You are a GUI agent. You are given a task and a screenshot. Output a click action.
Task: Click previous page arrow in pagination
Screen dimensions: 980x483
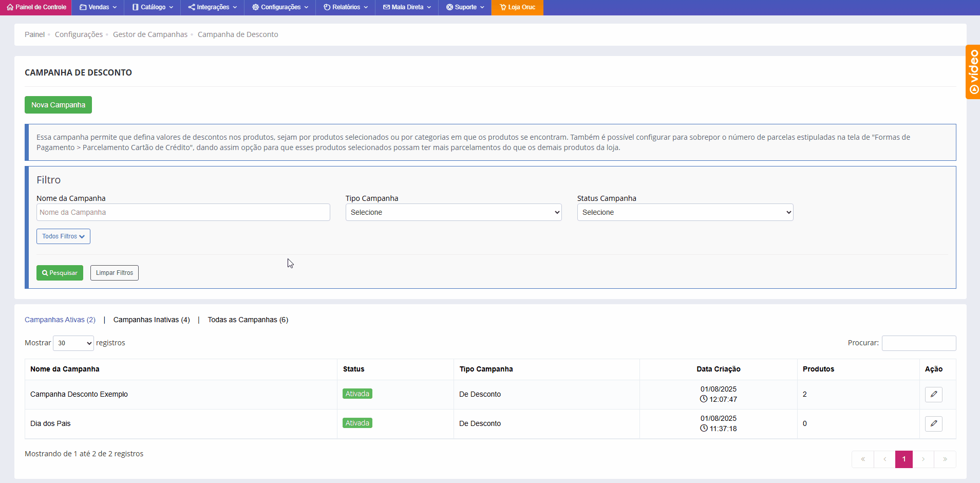(x=884, y=459)
